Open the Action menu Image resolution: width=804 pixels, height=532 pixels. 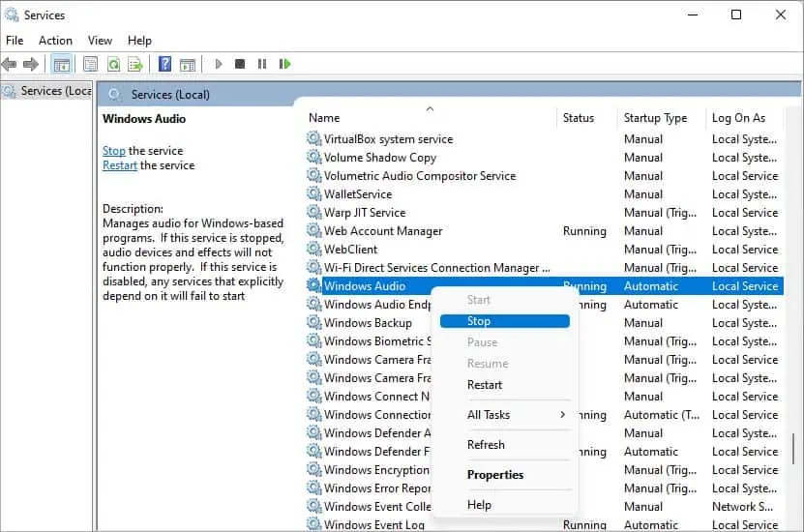point(55,41)
